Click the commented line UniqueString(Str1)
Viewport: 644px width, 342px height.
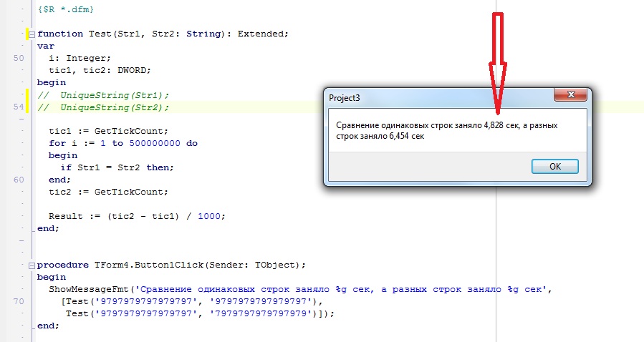click(103, 95)
